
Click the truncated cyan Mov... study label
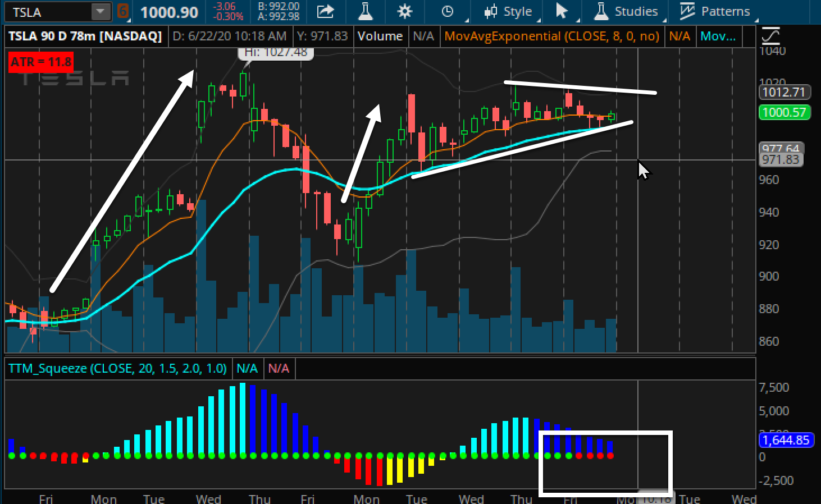[x=718, y=36]
